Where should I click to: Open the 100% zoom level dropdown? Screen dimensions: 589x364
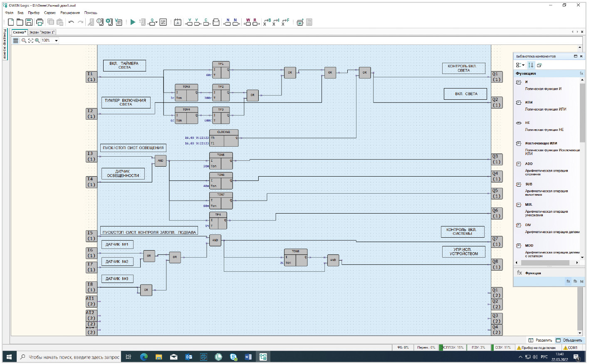click(x=56, y=40)
